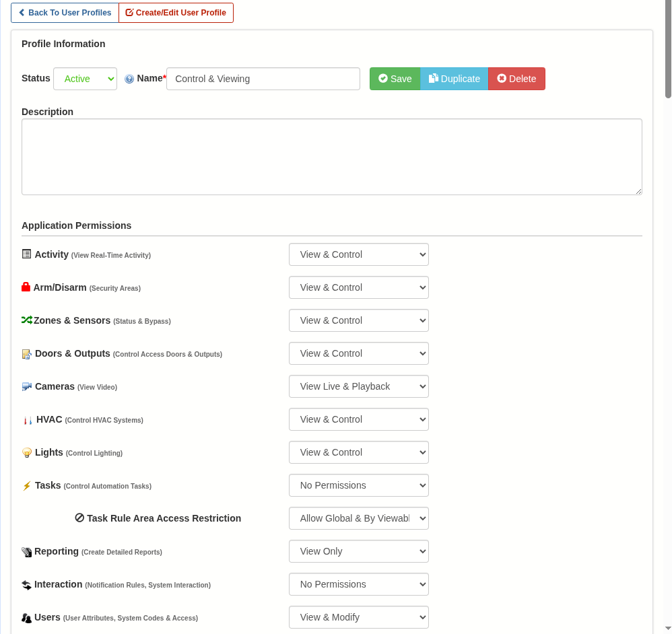Select the Create/Edit User Profile tab
This screenshot has width=672, height=634.
[x=176, y=13]
